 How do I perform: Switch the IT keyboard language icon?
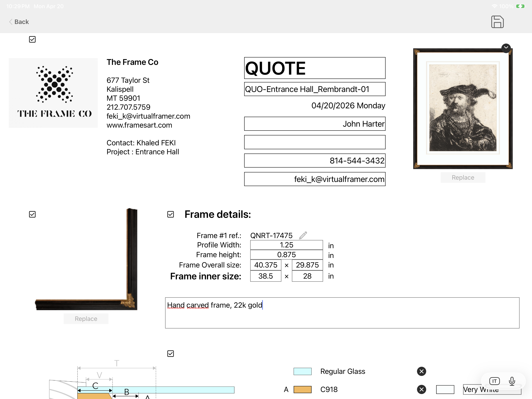pos(494,381)
